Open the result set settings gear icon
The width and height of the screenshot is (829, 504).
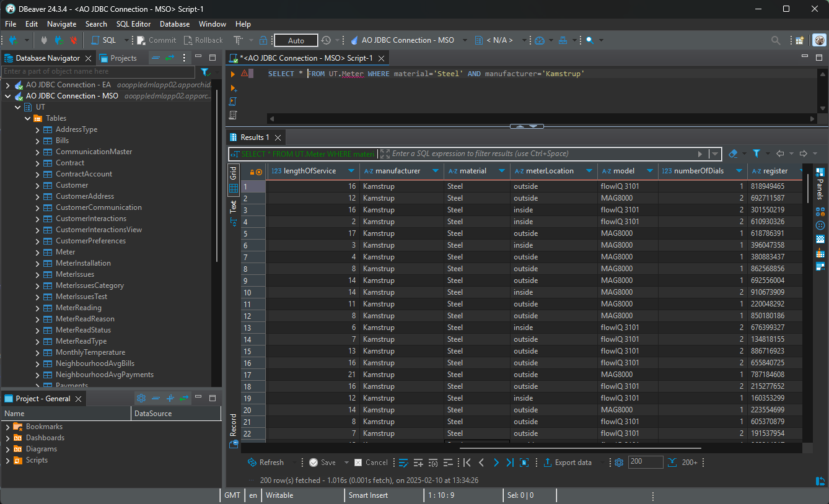(618, 463)
